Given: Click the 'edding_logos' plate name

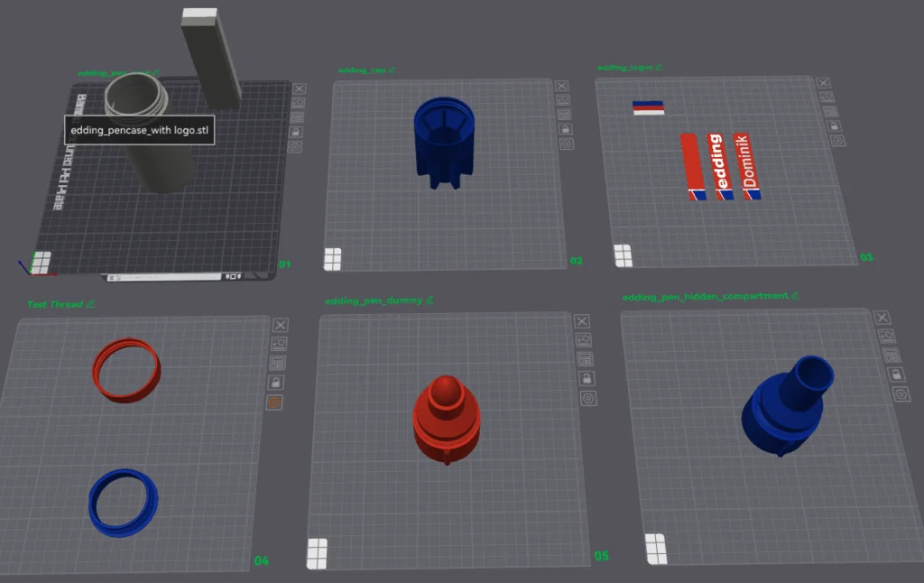Looking at the screenshot, I should coord(625,67).
